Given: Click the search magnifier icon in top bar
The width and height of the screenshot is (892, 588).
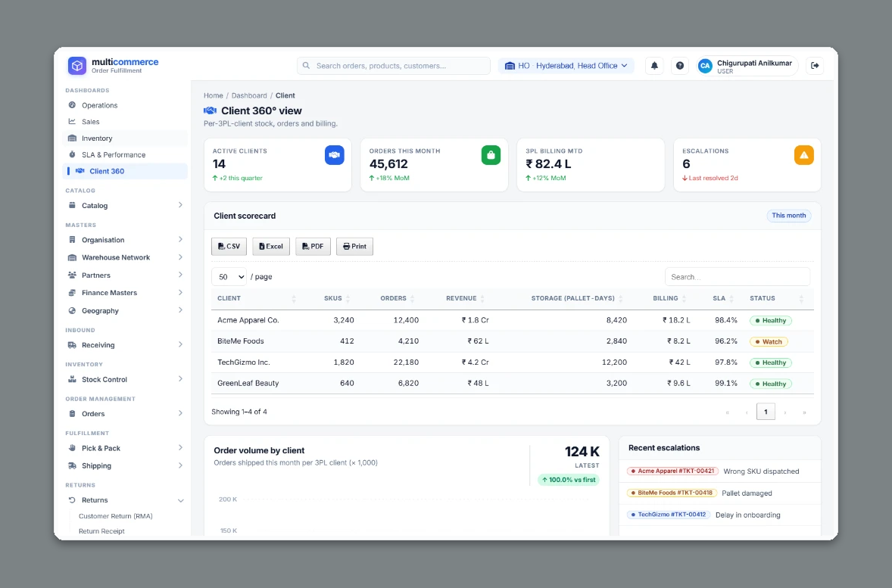Looking at the screenshot, I should [306, 65].
